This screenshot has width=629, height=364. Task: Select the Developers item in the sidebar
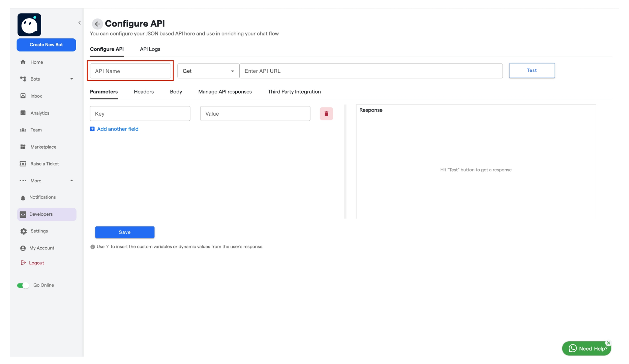coord(41,214)
